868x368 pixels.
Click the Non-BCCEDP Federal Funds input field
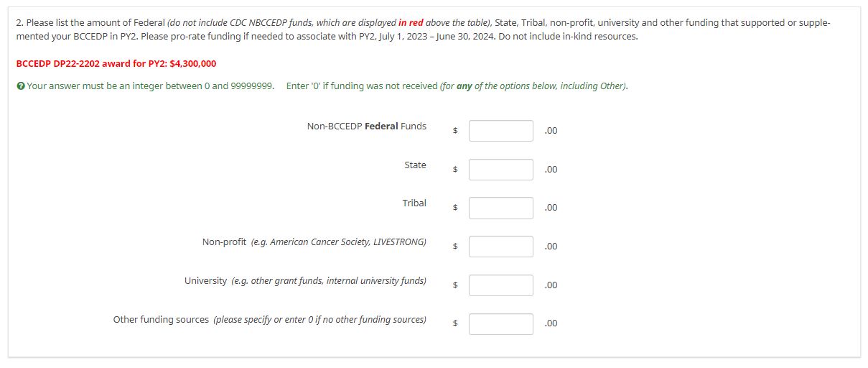coord(500,131)
